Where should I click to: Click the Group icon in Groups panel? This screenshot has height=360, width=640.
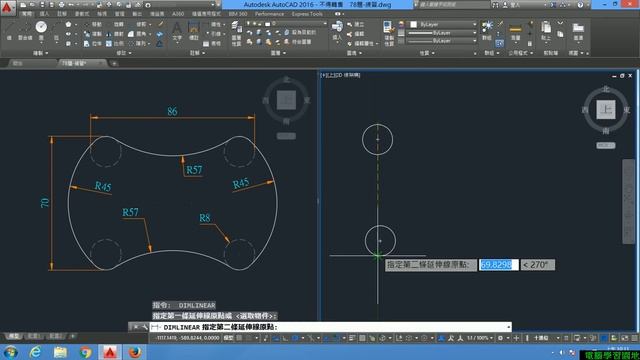(x=487, y=30)
